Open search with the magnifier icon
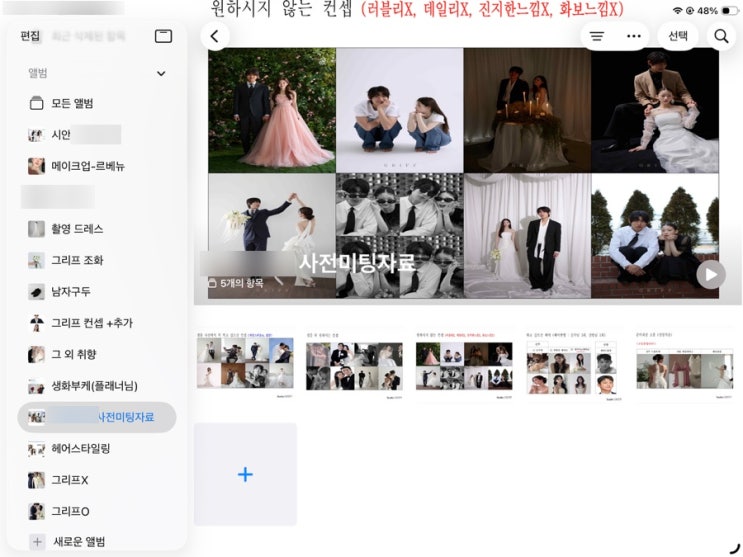Image resolution: width=743 pixels, height=557 pixels. (721, 36)
